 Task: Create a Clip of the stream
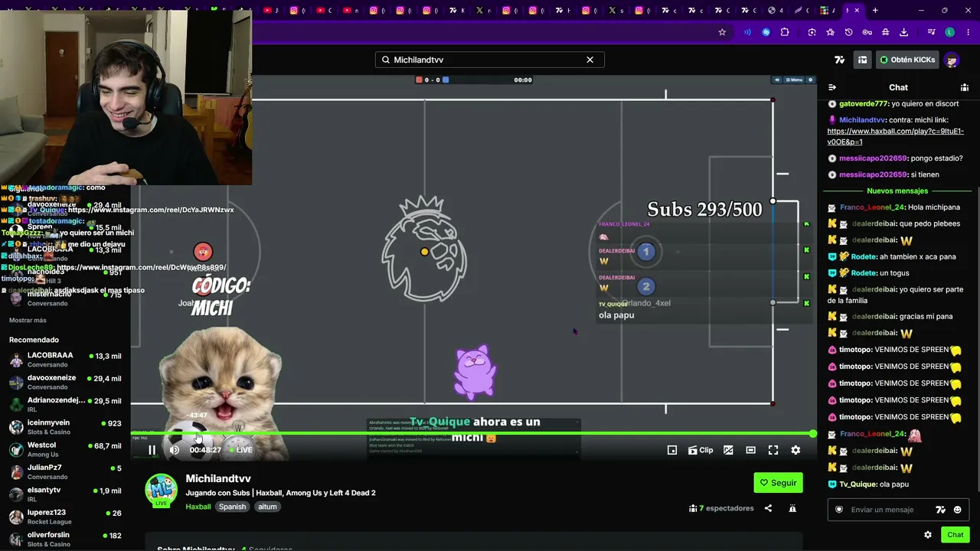click(701, 450)
